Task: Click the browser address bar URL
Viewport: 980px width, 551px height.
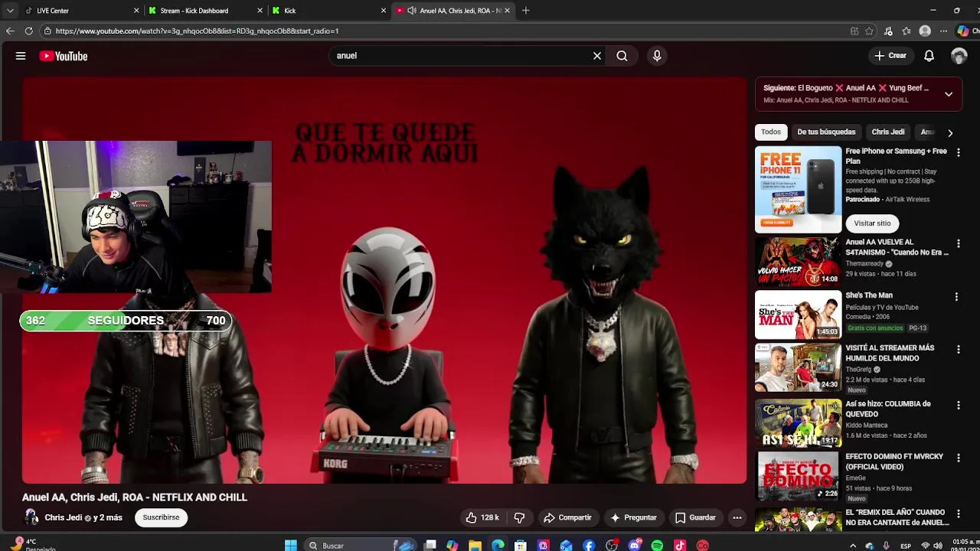Action: (x=197, y=31)
